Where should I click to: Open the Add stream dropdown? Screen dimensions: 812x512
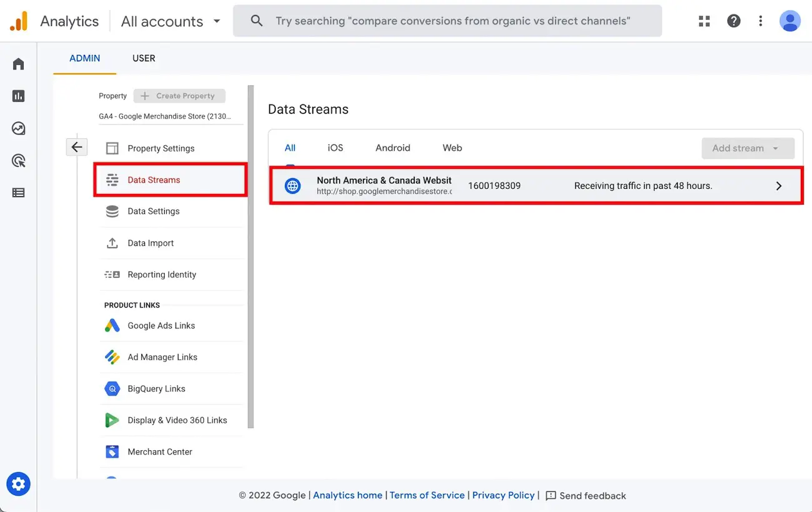click(748, 148)
